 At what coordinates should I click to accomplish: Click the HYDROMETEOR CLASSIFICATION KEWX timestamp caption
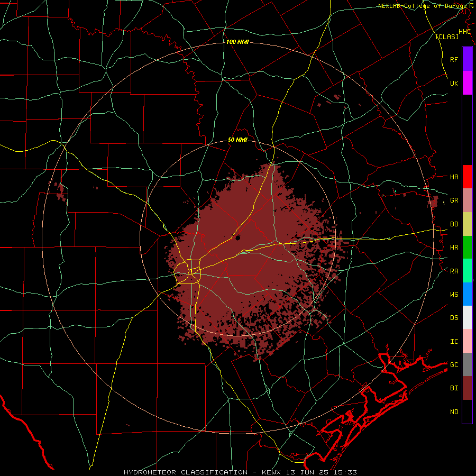240,472
